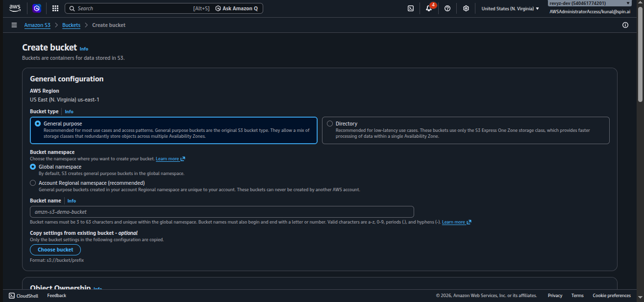Open Info link beside Create bucket heading
644x302 pixels.
tap(84, 49)
